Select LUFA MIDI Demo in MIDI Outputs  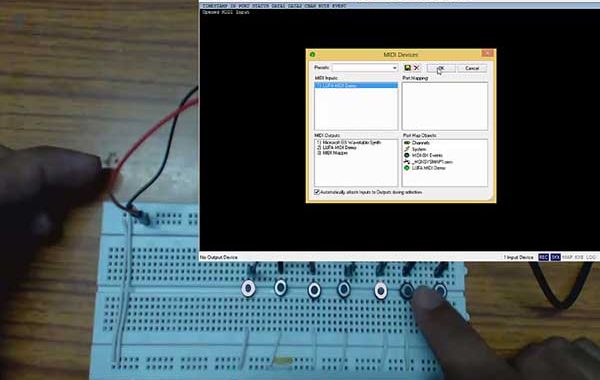tap(337, 147)
